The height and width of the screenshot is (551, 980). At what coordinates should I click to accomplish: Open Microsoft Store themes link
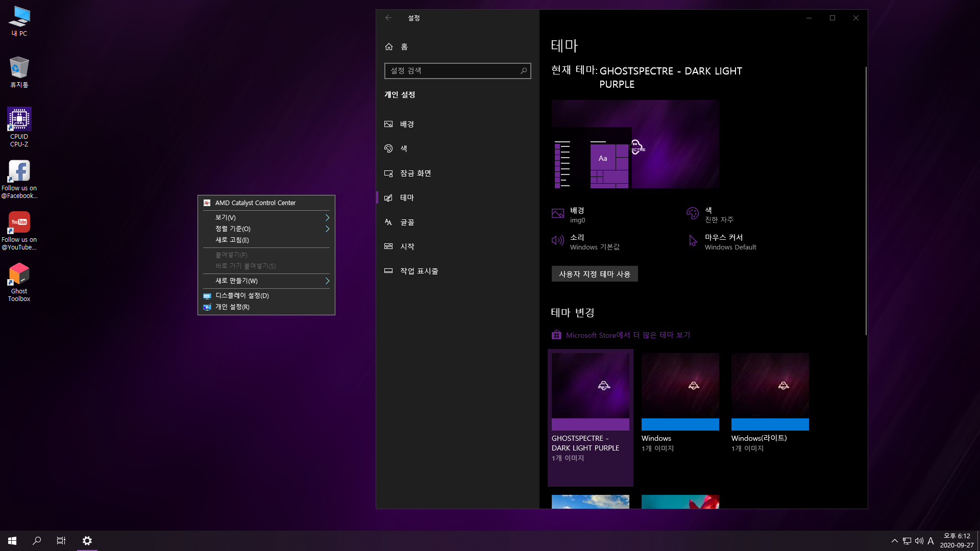(x=627, y=335)
